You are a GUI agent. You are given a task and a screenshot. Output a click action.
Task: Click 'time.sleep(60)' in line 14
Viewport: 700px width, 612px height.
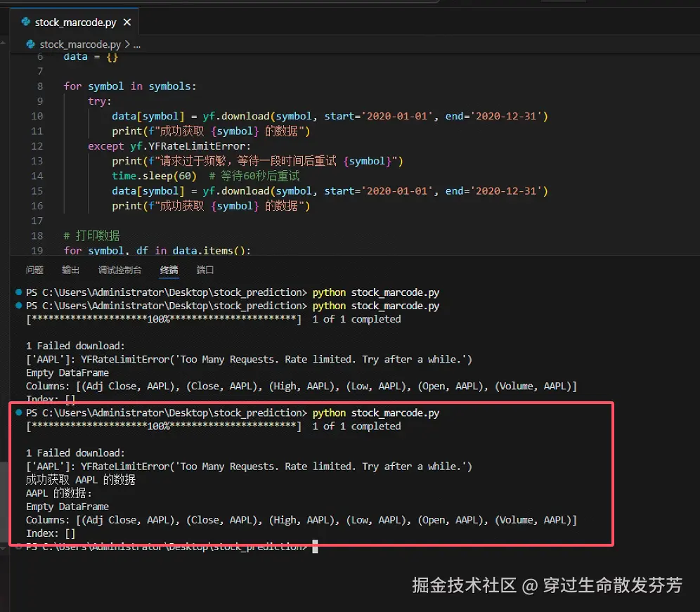[154, 176]
